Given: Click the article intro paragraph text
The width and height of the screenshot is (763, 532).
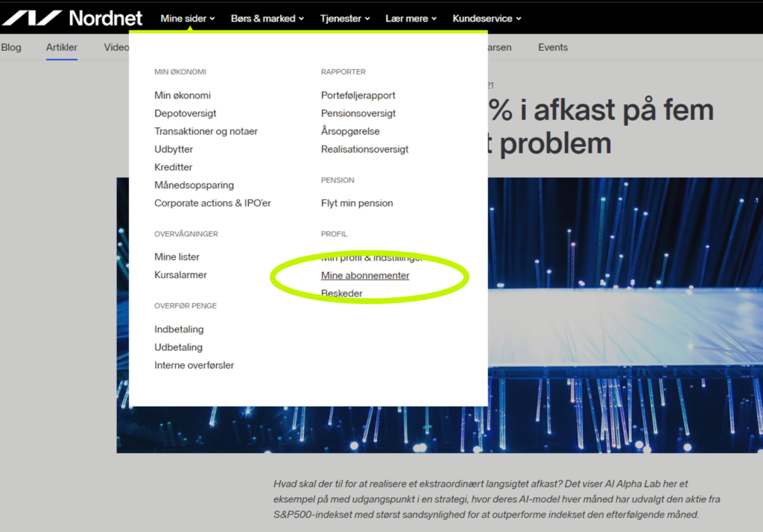Looking at the screenshot, I should 497,499.
